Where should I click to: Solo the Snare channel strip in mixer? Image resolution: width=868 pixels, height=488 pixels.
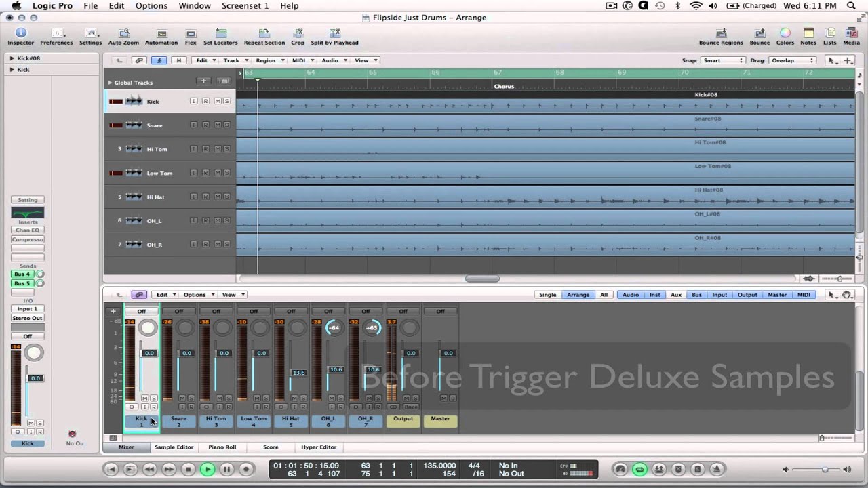(191, 398)
